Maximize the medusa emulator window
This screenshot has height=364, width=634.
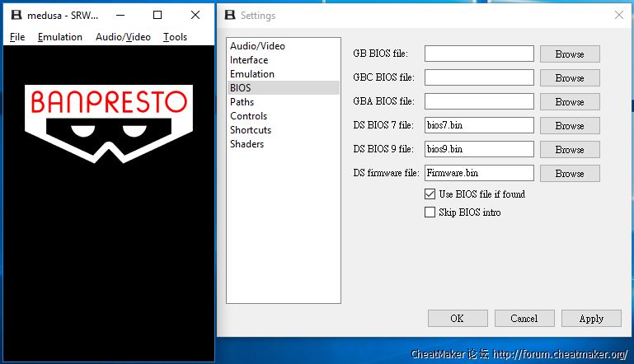click(157, 15)
